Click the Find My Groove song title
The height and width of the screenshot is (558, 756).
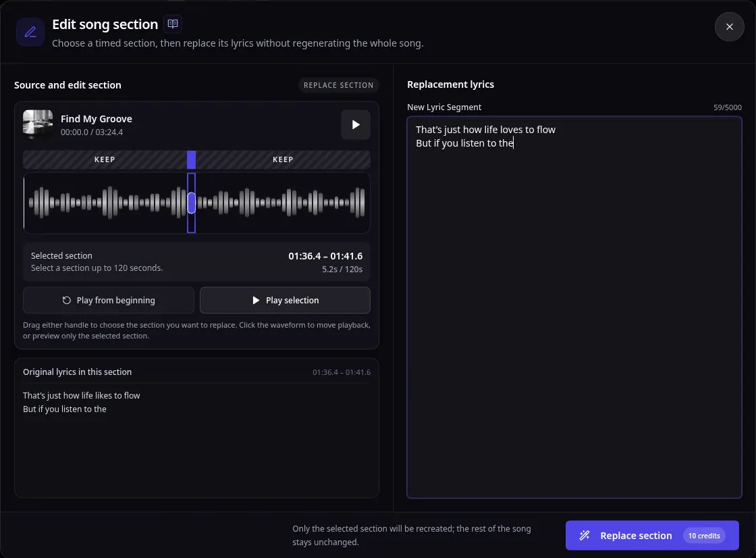click(x=97, y=119)
